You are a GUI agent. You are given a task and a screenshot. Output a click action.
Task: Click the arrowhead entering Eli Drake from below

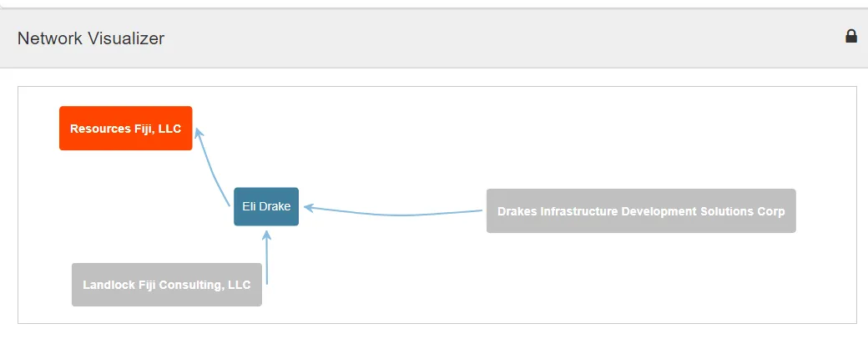(267, 235)
